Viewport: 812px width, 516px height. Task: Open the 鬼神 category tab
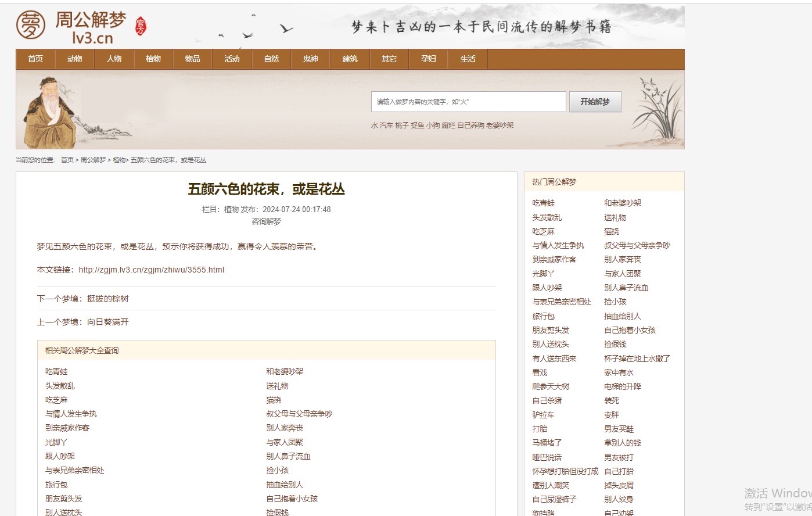(310, 59)
